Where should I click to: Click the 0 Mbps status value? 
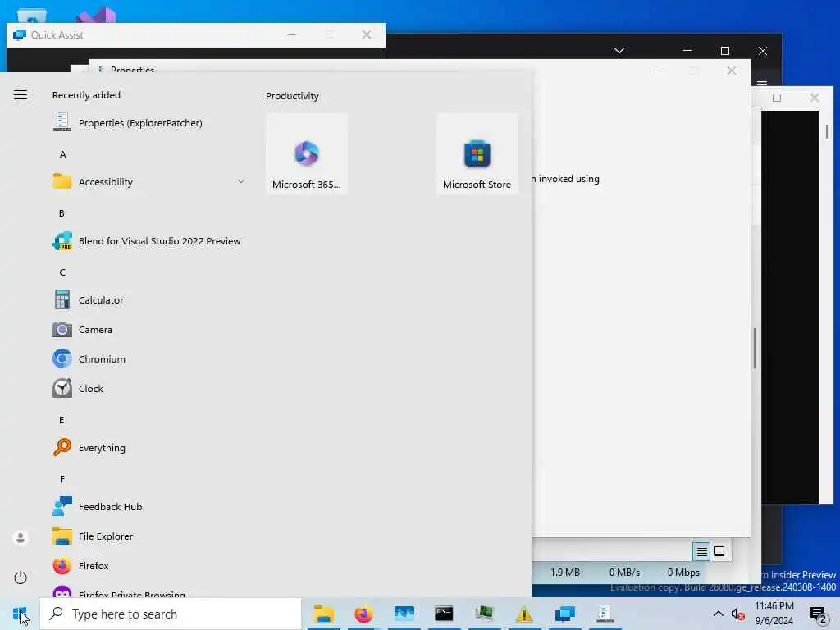click(683, 572)
